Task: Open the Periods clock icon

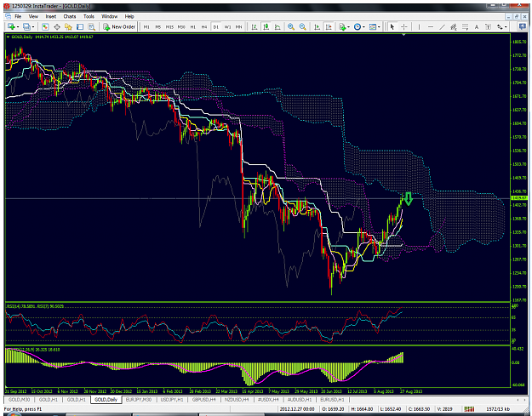Action: [358, 26]
